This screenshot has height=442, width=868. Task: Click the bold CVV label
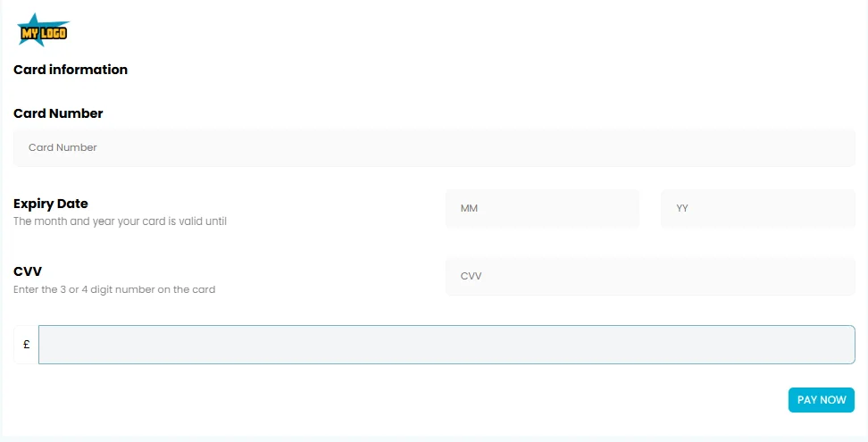click(x=28, y=271)
